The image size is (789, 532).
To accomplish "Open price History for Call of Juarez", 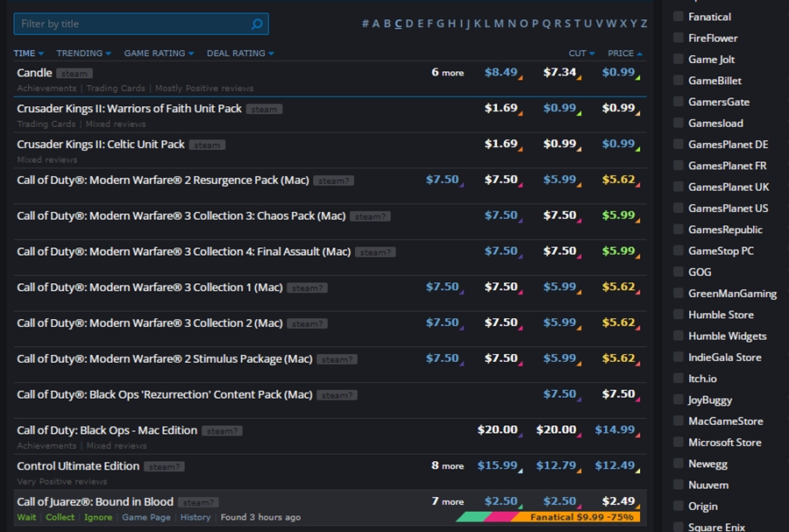I will click(x=195, y=517).
